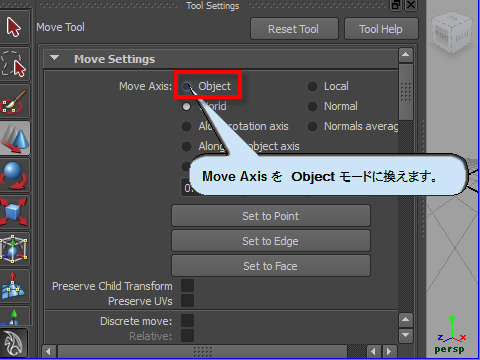Click Set to Edge button

click(x=271, y=241)
